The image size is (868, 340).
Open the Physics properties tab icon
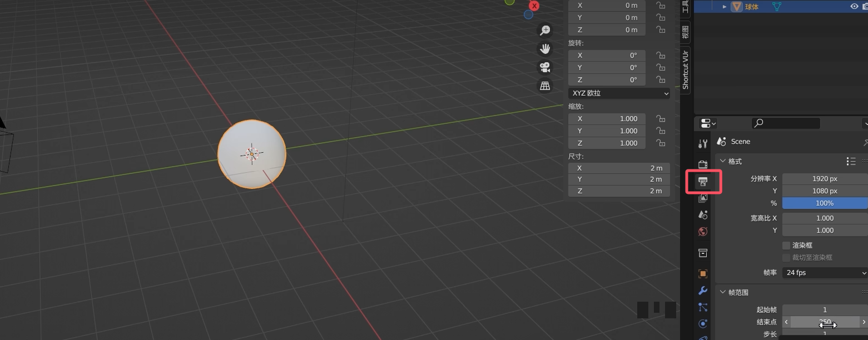(703, 323)
